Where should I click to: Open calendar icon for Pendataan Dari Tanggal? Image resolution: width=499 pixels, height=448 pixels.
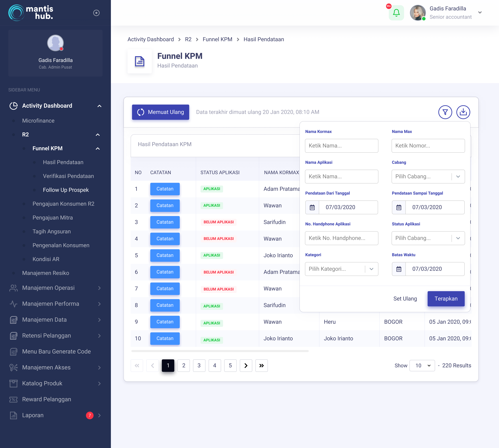pyautogui.click(x=312, y=207)
